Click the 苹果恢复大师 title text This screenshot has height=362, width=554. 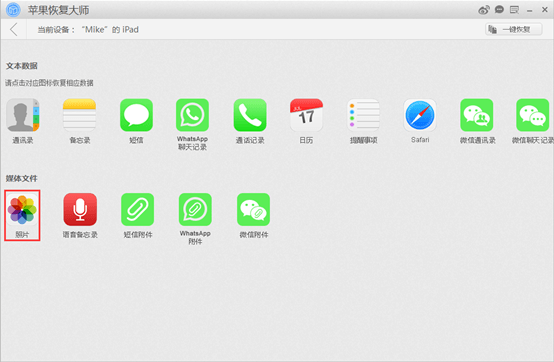pos(59,10)
